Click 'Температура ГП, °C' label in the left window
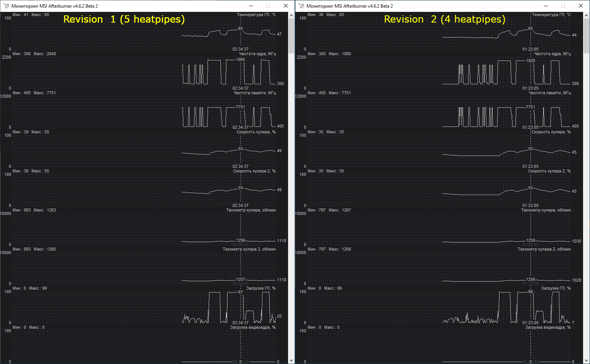The image size is (590, 364). pos(256,15)
